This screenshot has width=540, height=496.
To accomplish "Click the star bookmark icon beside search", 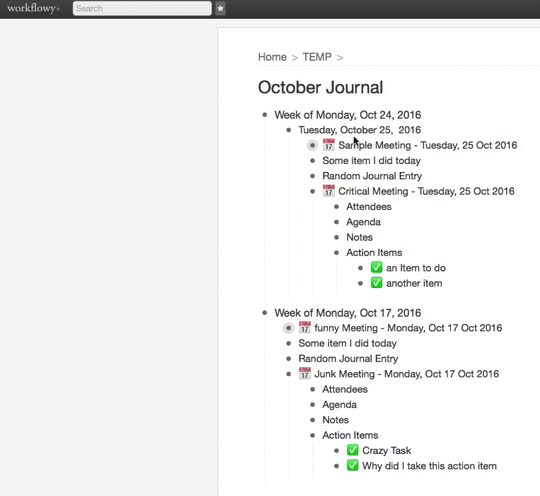I will 220,8.
